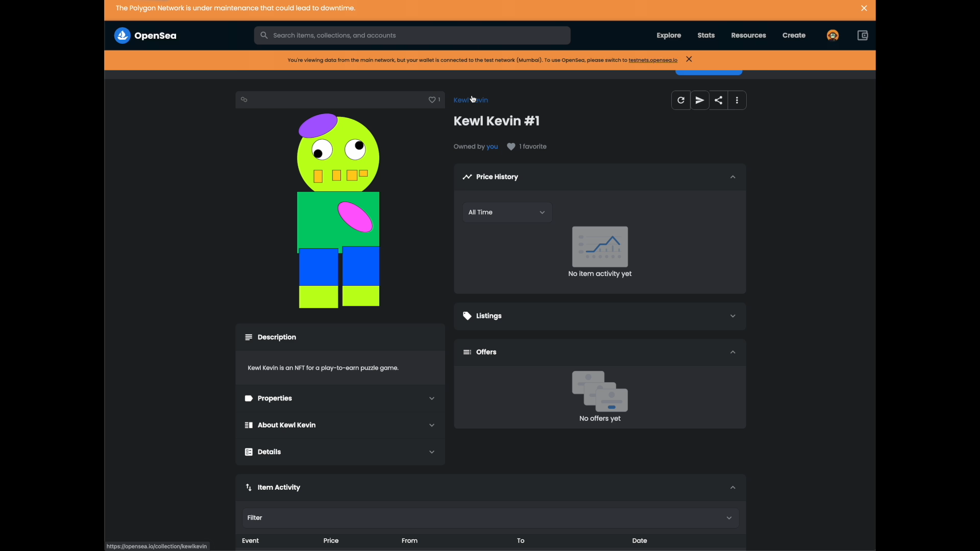
Task: Click the Polygon chain icon above image
Action: click(x=244, y=100)
